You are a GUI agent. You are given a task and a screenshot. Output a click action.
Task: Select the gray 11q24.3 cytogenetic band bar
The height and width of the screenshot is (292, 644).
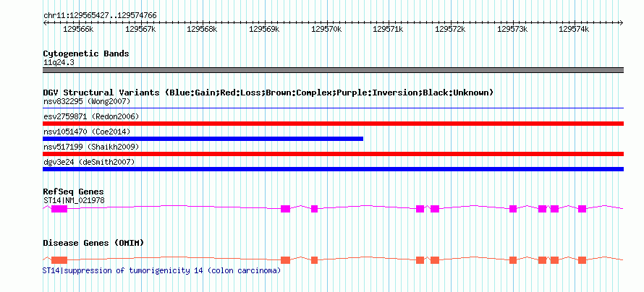point(333,70)
